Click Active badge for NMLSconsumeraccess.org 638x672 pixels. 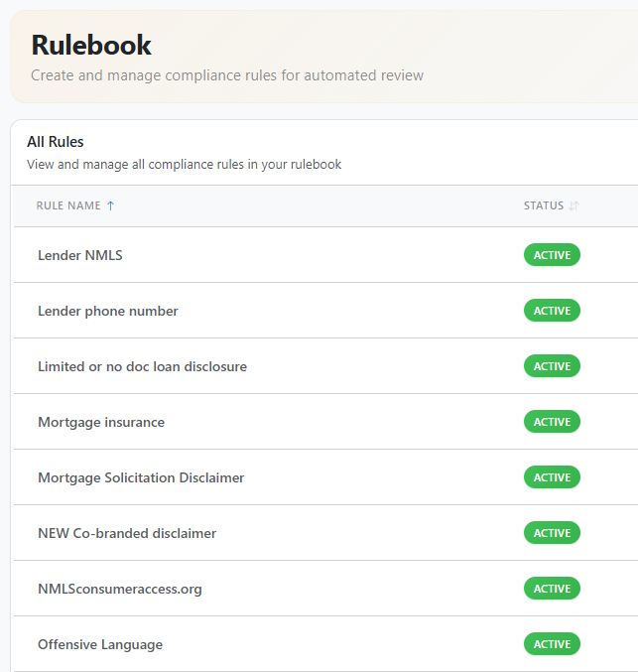coord(552,589)
